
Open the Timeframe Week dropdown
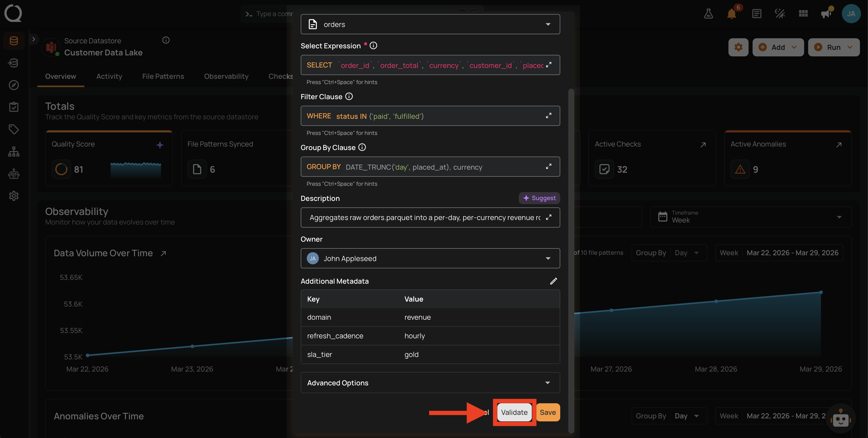[x=751, y=217]
